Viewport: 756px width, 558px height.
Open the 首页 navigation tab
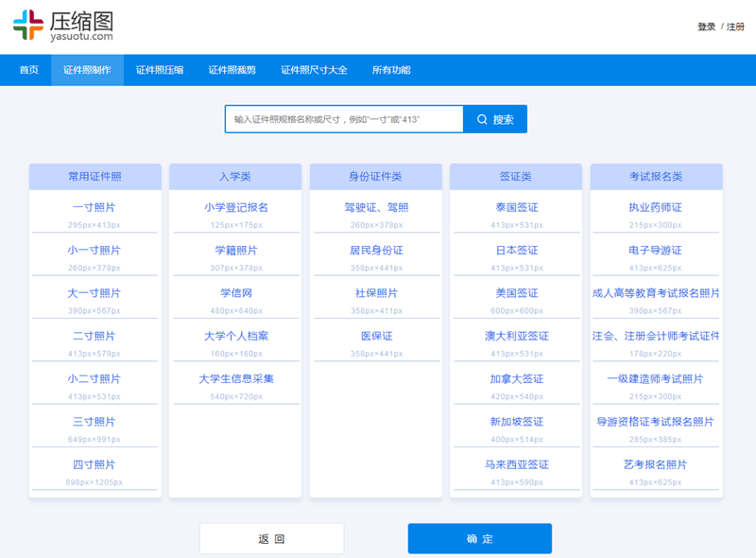pyautogui.click(x=29, y=70)
